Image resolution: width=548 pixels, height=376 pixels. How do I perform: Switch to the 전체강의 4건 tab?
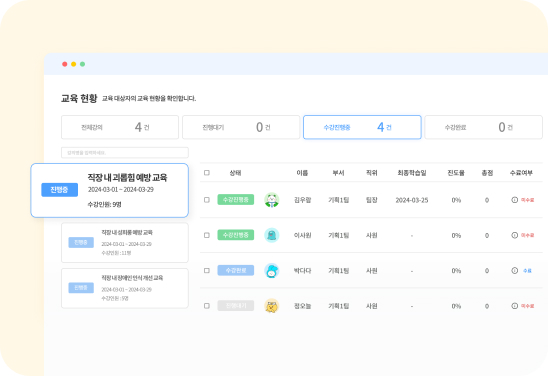click(x=120, y=127)
